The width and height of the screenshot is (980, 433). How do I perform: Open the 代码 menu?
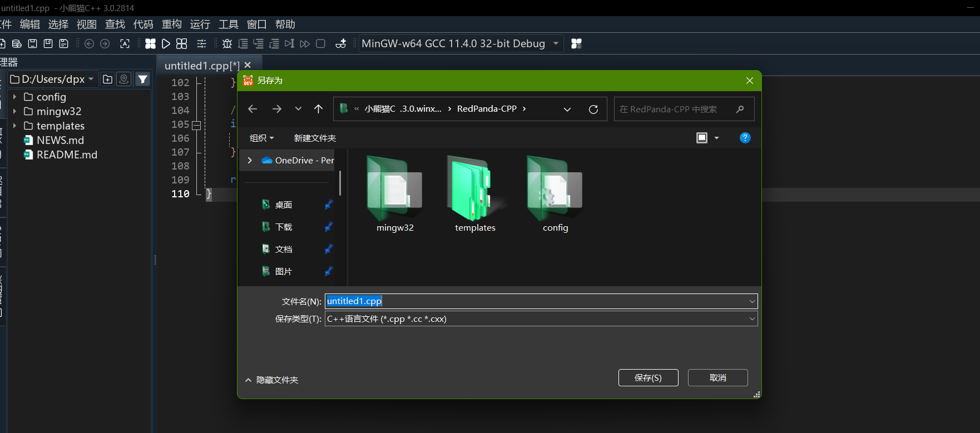pos(143,24)
